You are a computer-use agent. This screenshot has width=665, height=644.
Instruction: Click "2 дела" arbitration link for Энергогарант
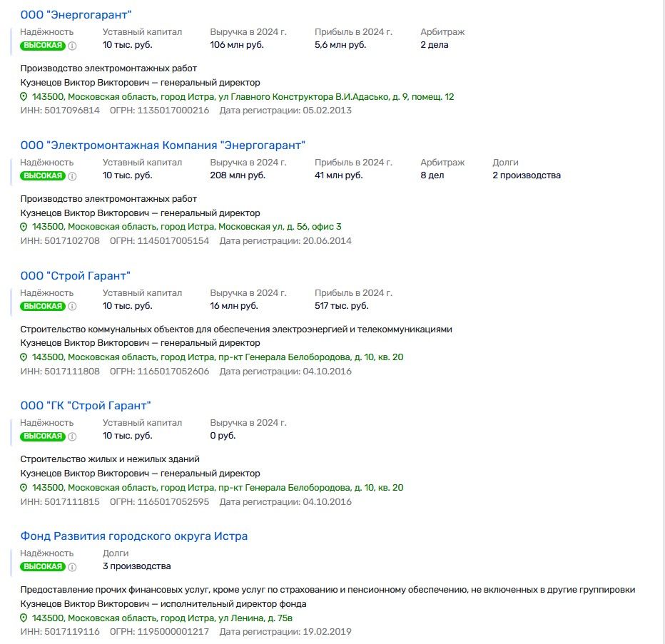coord(434,44)
